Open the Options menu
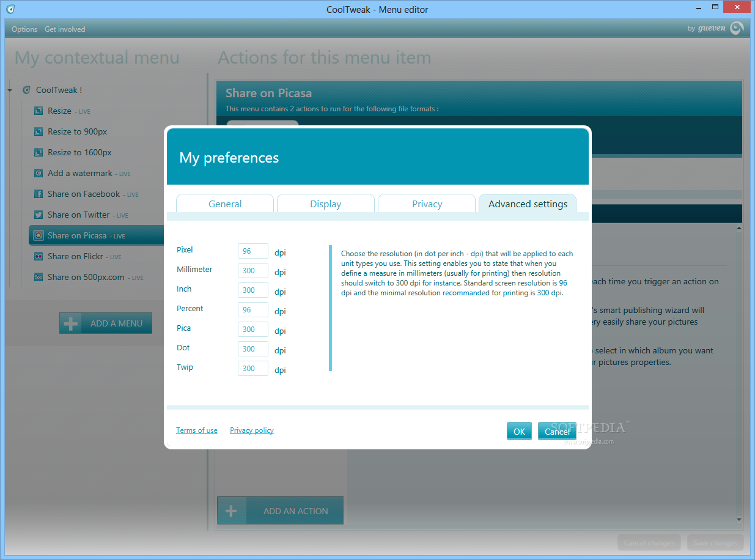The image size is (755, 560). 24,29
